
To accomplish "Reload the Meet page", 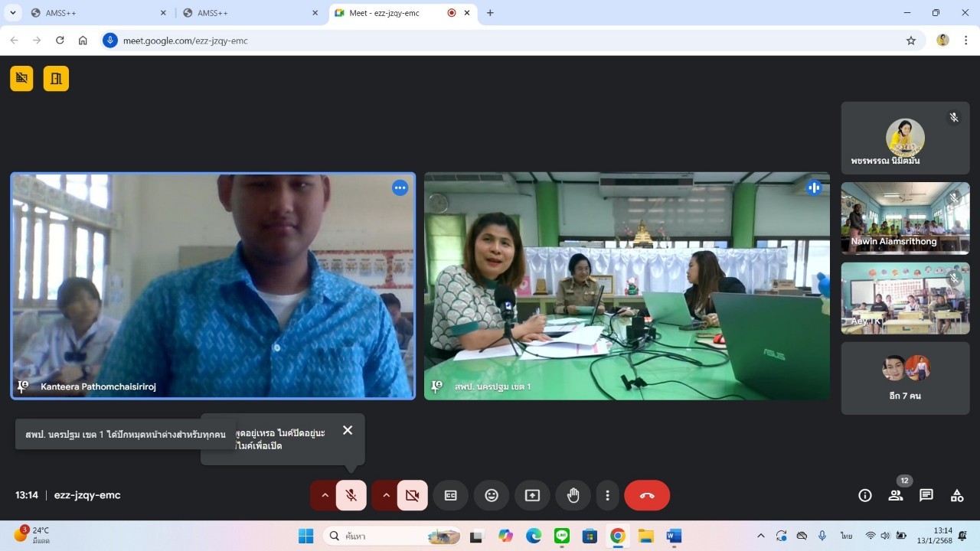I will click(60, 41).
